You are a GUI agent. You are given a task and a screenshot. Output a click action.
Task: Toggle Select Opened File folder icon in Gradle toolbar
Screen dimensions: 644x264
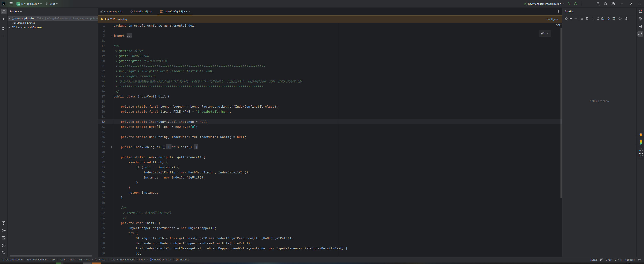tap(603, 19)
